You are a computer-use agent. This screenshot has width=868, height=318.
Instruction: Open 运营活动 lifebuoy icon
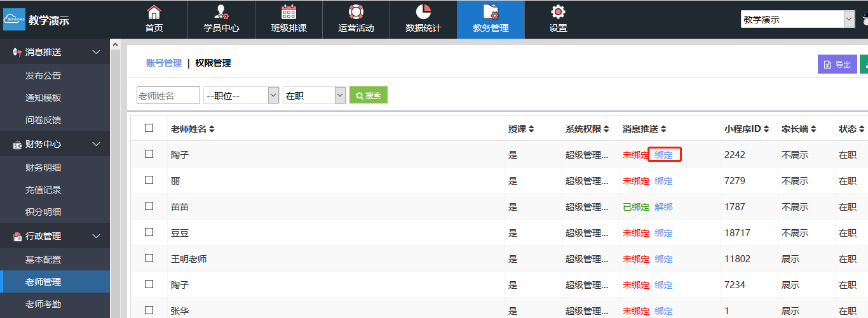[356, 12]
